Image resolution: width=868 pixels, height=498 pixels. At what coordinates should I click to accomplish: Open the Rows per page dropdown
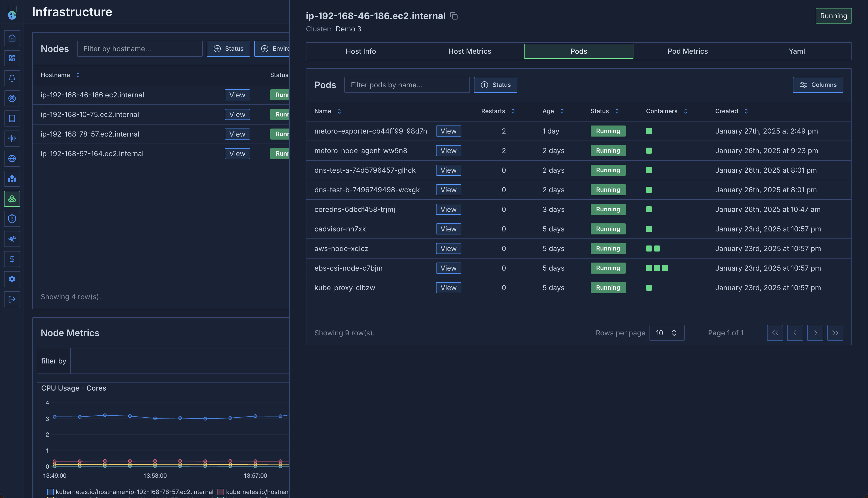(x=667, y=333)
